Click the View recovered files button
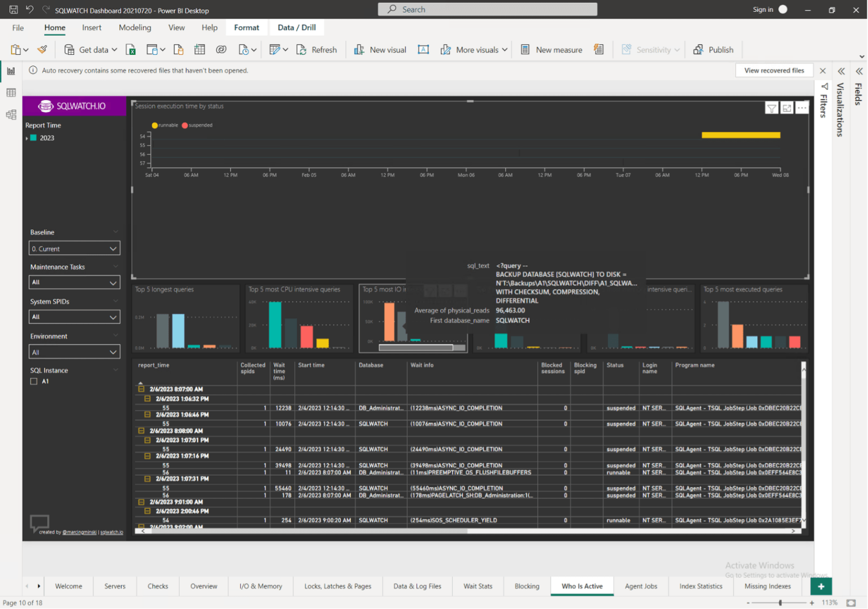Viewport: 868px width, 609px height. [x=774, y=70]
